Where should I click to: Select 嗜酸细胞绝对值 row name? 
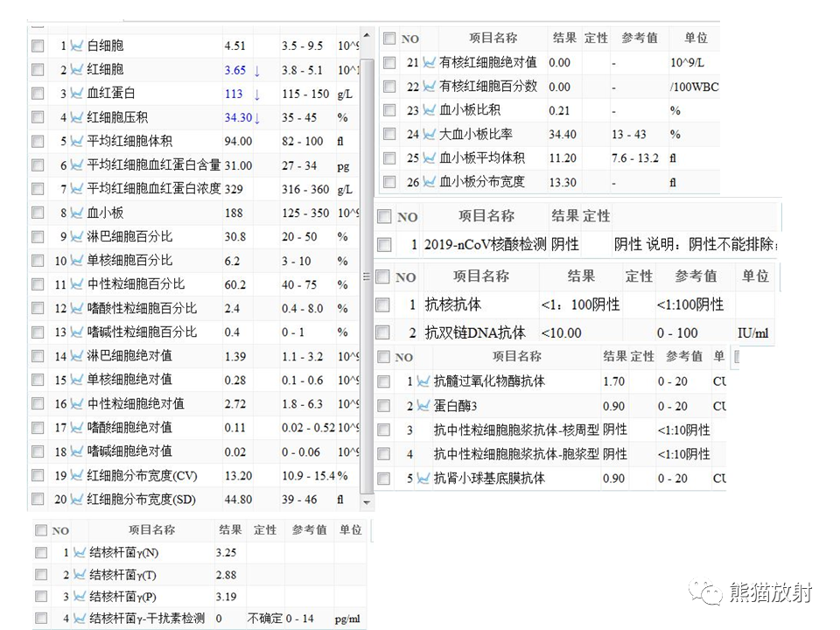point(129,428)
